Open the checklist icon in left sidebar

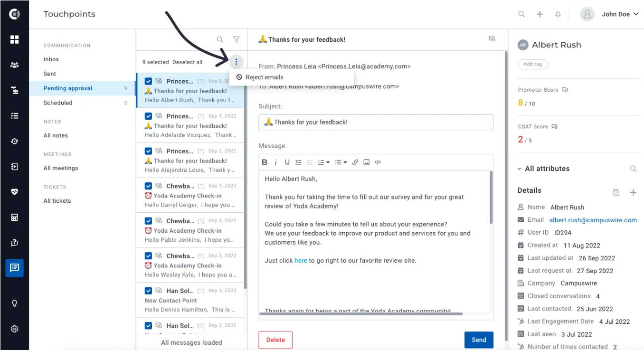pyautogui.click(x=14, y=115)
